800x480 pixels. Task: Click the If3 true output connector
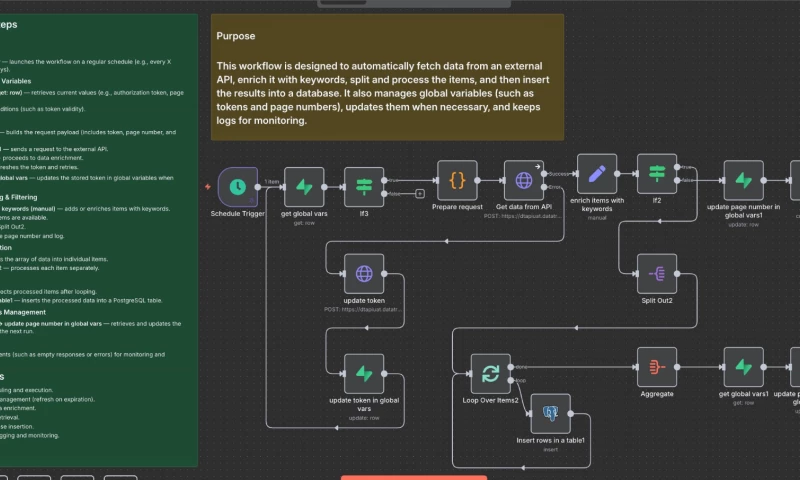(384, 180)
